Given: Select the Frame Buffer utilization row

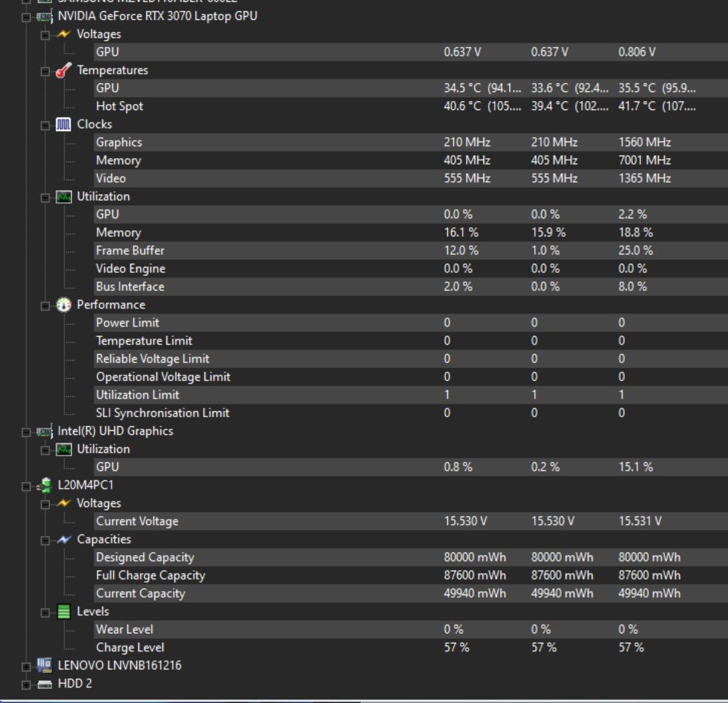Looking at the screenshot, I should tap(411, 251).
